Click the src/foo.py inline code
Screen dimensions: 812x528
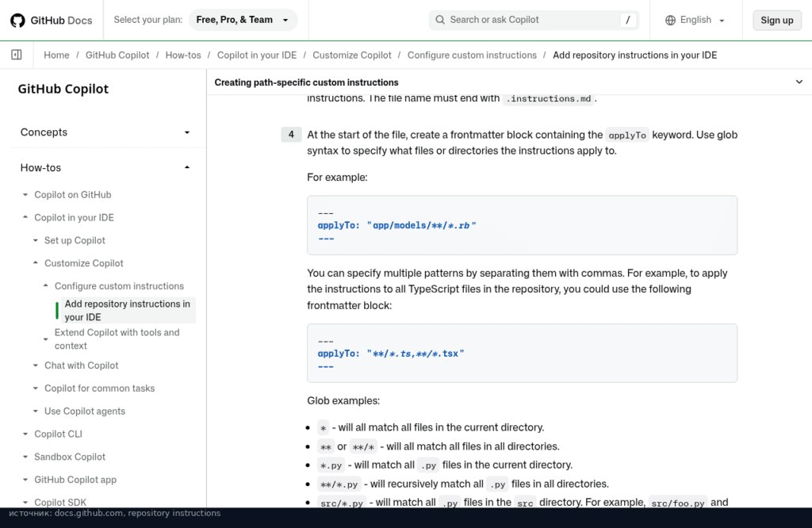pyautogui.click(x=678, y=503)
